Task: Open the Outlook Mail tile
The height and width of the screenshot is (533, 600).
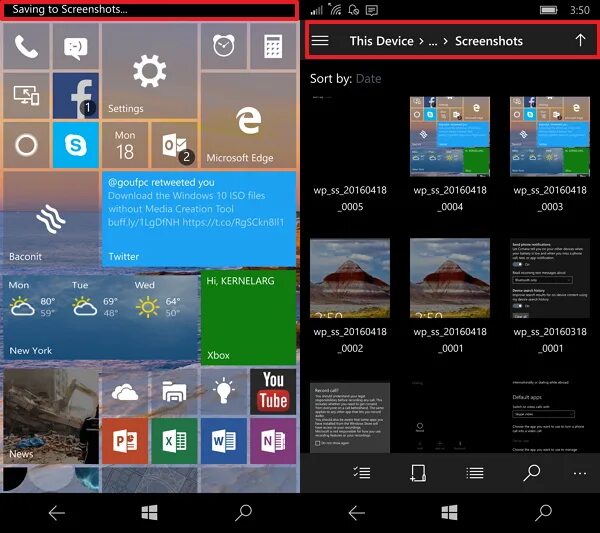Action: click(x=174, y=145)
